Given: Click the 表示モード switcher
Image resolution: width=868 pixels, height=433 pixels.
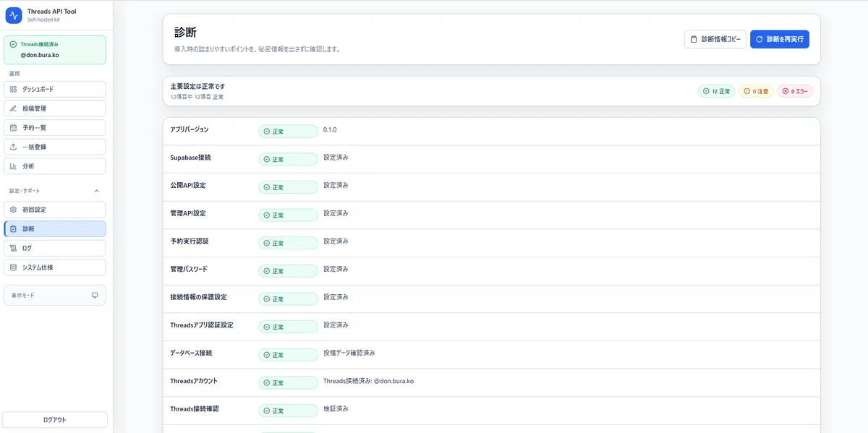Looking at the screenshot, I should pyautogui.click(x=55, y=295).
